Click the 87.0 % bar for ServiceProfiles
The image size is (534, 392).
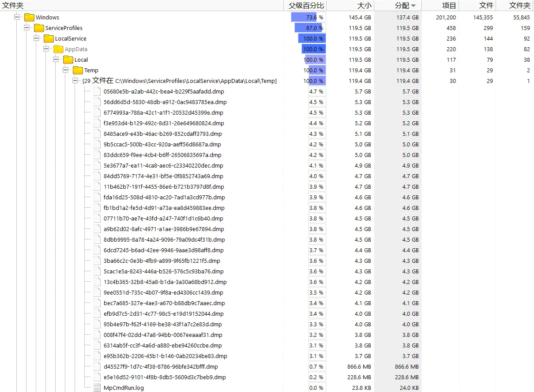point(310,28)
